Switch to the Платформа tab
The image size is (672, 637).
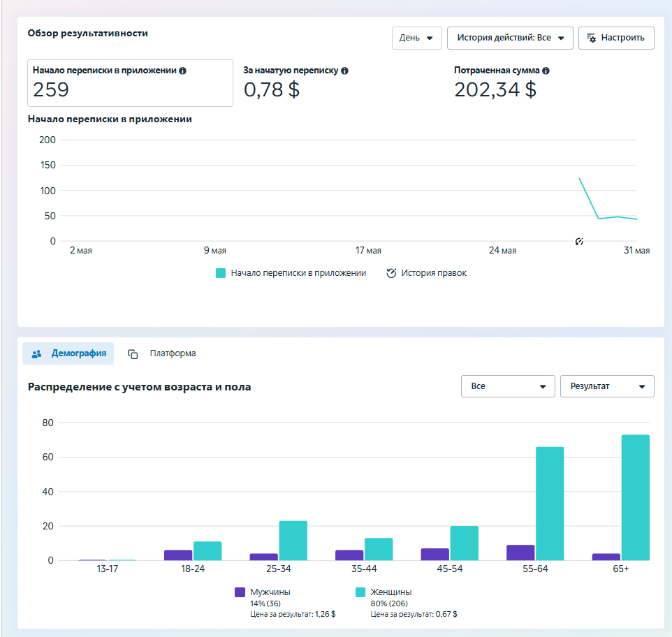162,353
